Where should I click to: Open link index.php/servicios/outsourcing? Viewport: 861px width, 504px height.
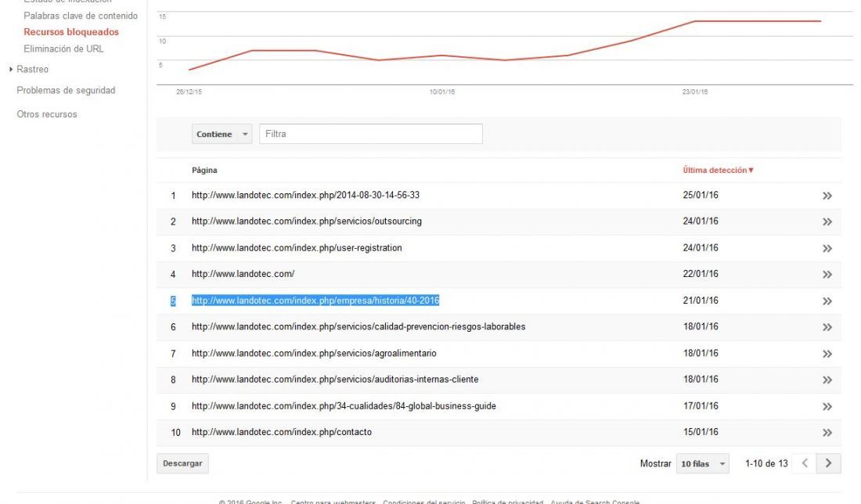306,221
